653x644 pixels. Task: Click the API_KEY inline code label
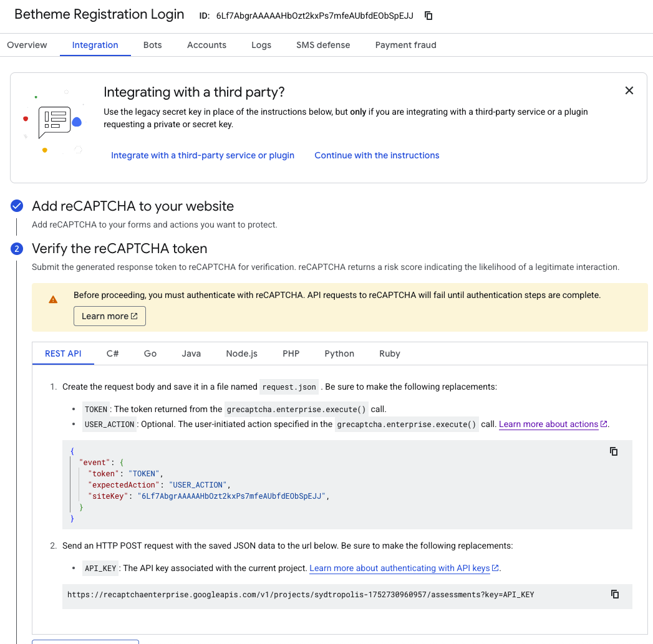point(100,568)
